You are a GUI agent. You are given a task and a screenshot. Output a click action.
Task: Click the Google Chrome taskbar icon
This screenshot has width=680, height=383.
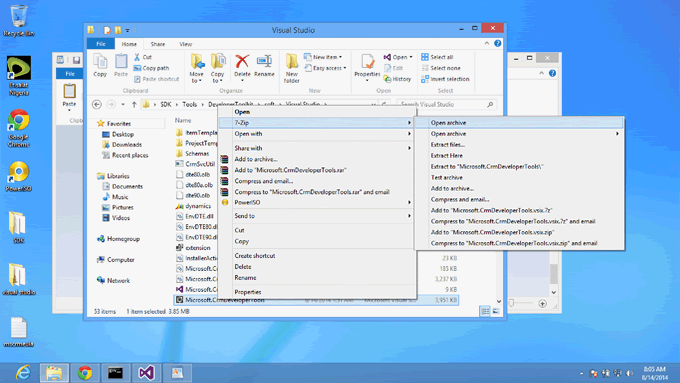click(x=85, y=373)
